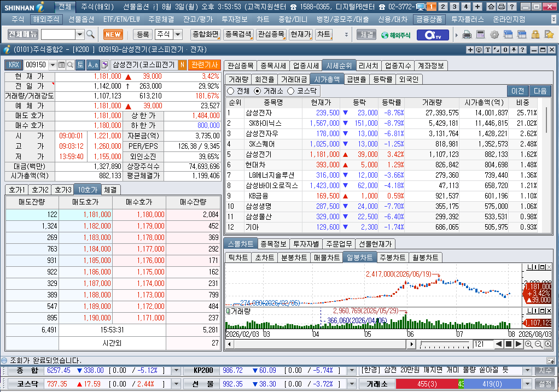Image resolution: width=559 pixels, height=392 pixels.
Task: Click the chart auto-zoom magnifier labeled A
Action: pos(548,344)
